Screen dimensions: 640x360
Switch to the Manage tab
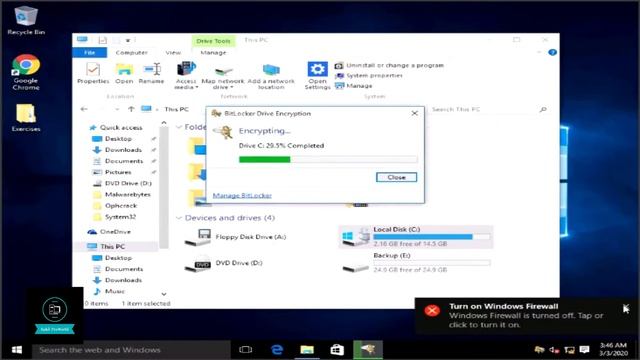click(213, 53)
